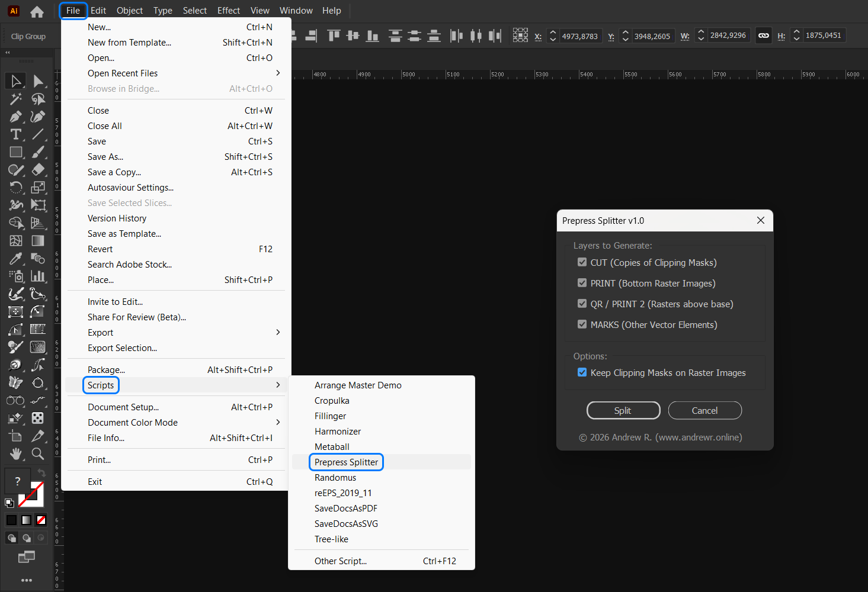The width and height of the screenshot is (868, 592).
Task: Choose the Rotate tool
Action: tap(16, 188)
